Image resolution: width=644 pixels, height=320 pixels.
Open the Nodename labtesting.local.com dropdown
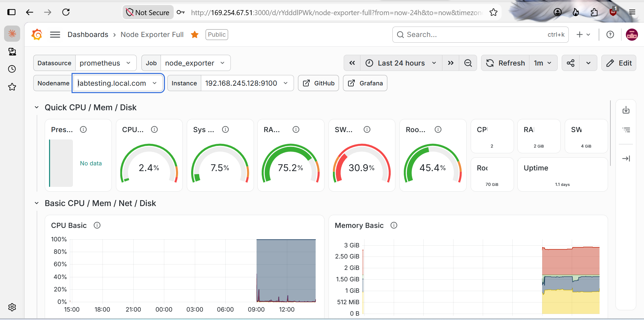coord(118,83)
